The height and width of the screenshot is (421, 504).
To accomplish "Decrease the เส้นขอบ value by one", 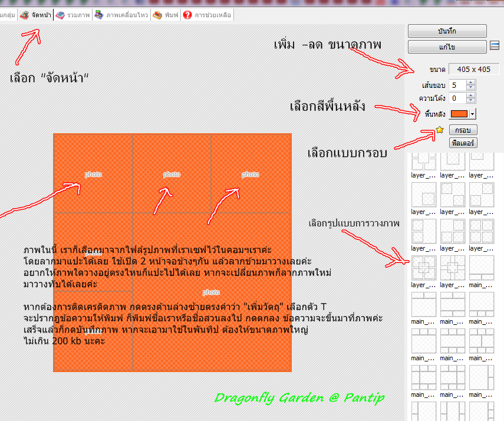I will click(x=470, y=88).
